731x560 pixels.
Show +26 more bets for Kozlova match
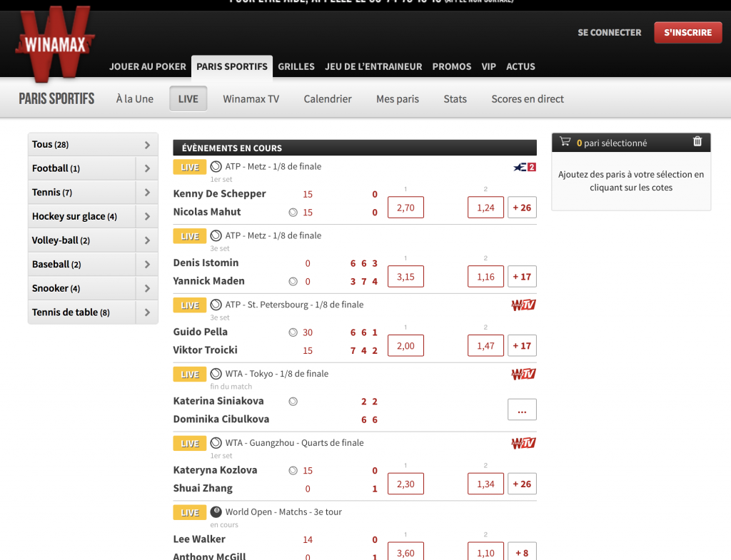(x=522, y=484)
